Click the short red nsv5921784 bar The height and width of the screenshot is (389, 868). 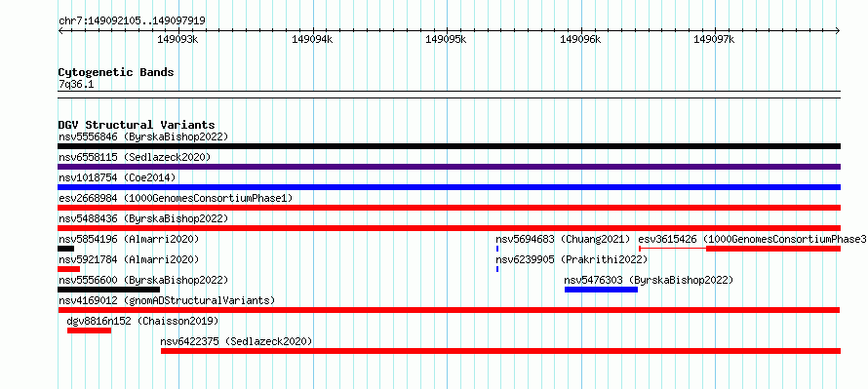tap(68, 269)
